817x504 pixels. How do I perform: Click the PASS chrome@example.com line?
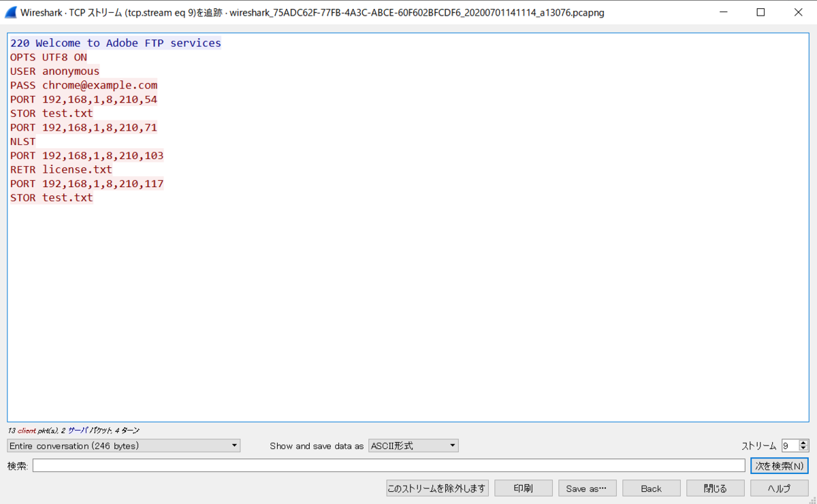83,85
